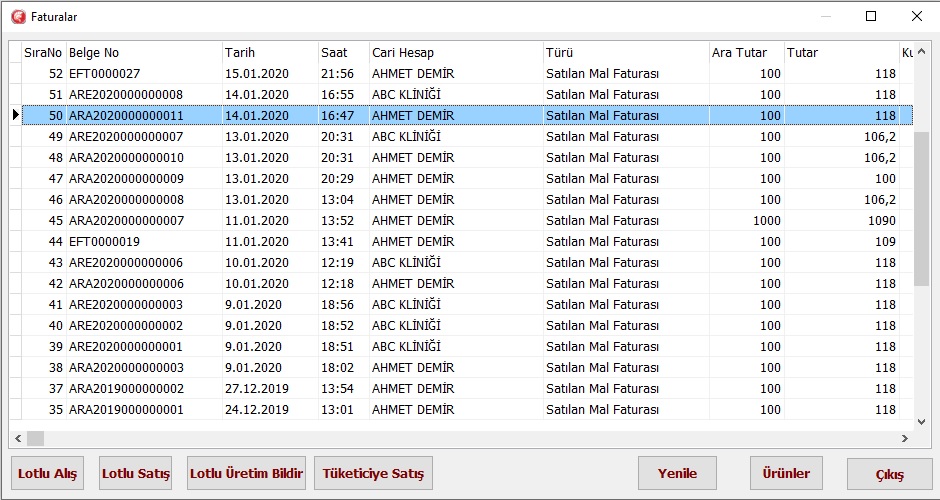This screenshot has height=500, width=940.
Task: Click Tüketiciye Satış button
Action: pos(373,473)
